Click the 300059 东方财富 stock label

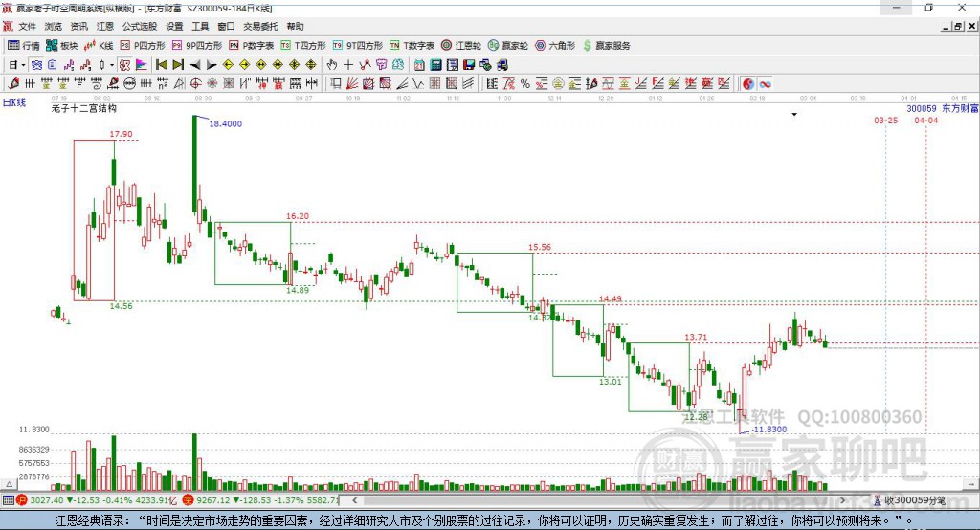pos(943,108)
